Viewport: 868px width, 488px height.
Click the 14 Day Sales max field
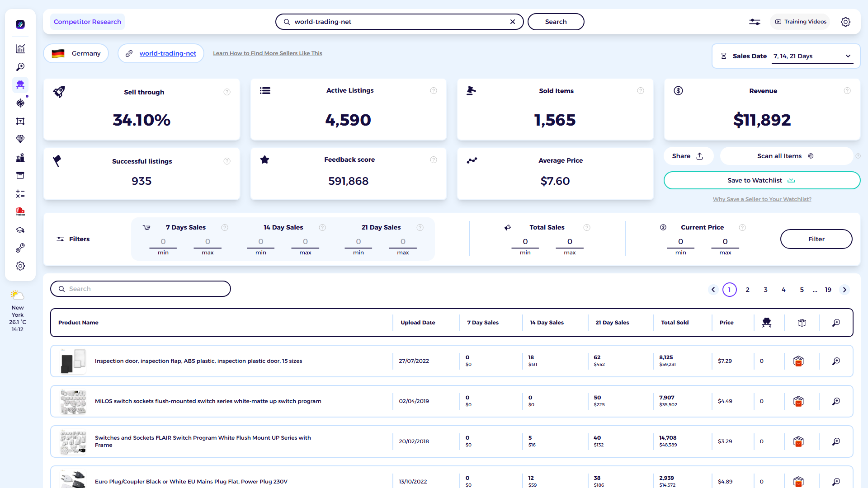[305, 242]
